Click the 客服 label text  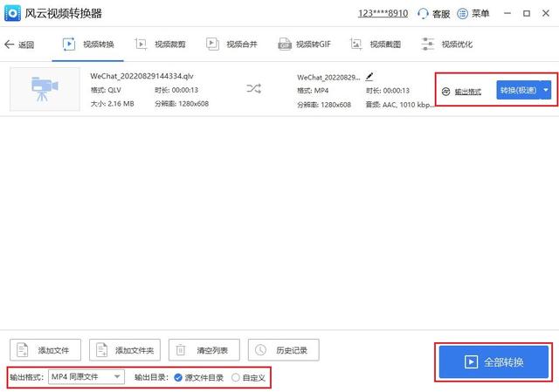(441, 14)
